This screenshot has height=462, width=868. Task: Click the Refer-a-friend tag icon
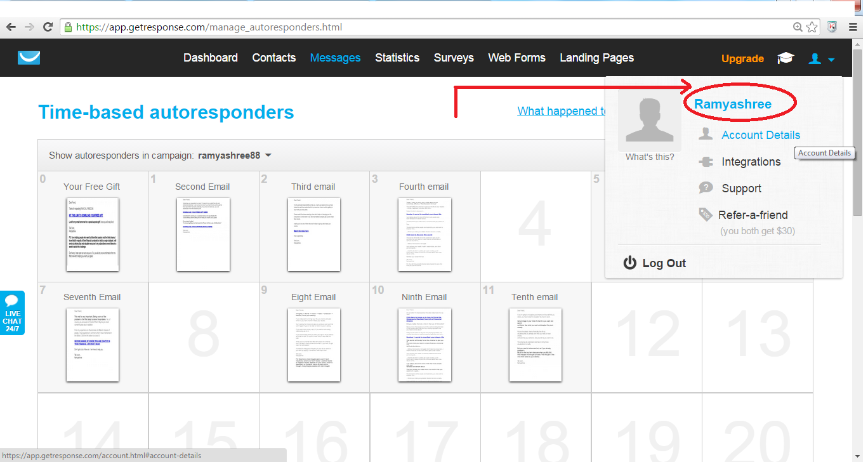click(706, 214)
